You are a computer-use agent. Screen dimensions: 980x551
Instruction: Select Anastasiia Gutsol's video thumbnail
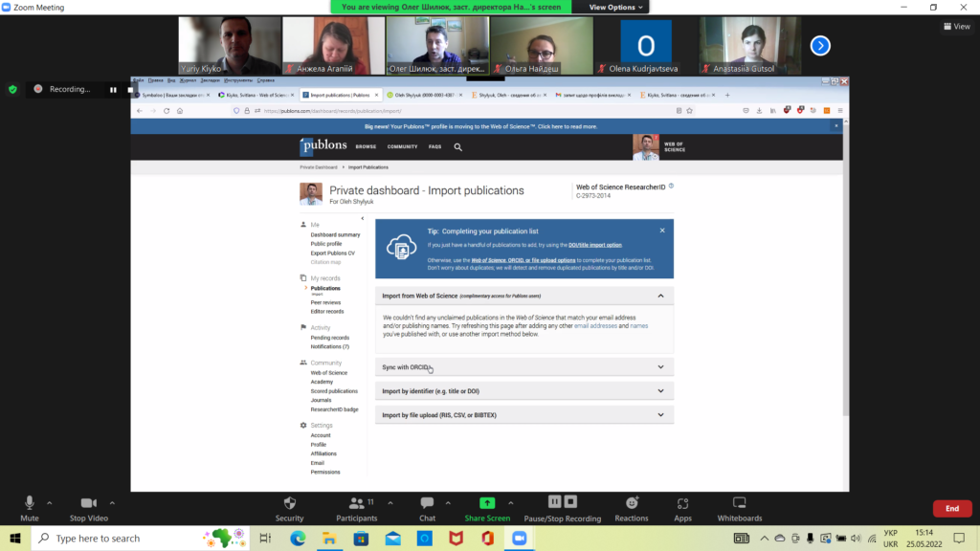click(x=750, y=46)
